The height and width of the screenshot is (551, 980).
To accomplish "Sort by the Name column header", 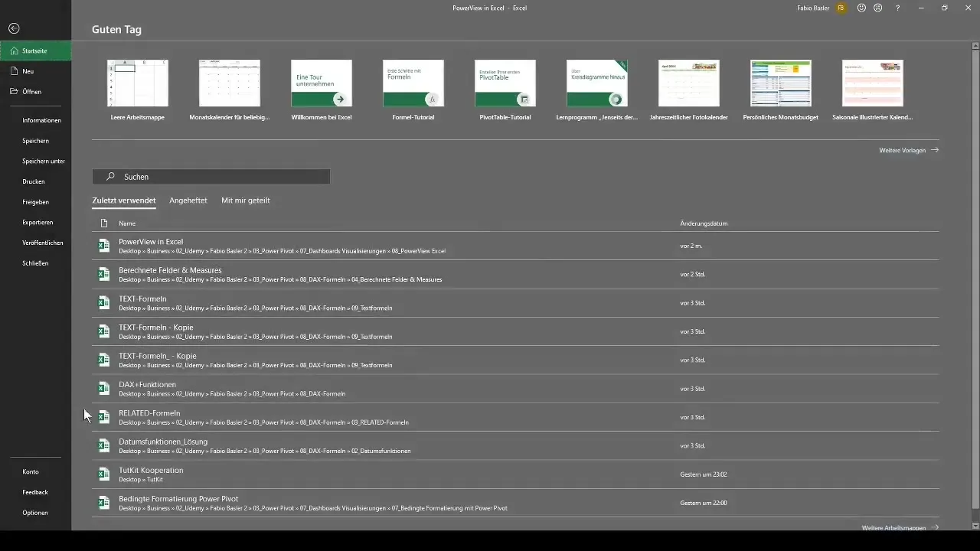I will [x=127, y=223].
